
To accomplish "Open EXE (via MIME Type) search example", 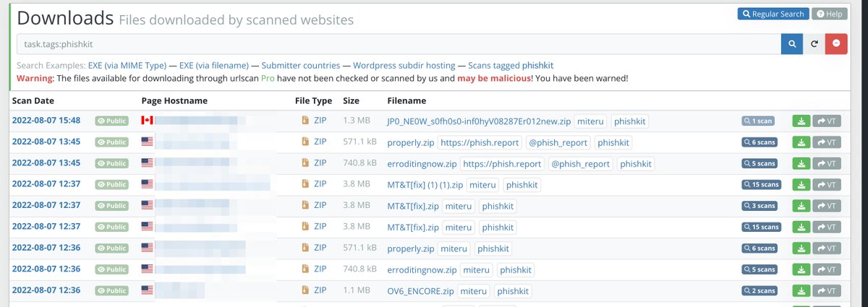I will tap(127, 65).
